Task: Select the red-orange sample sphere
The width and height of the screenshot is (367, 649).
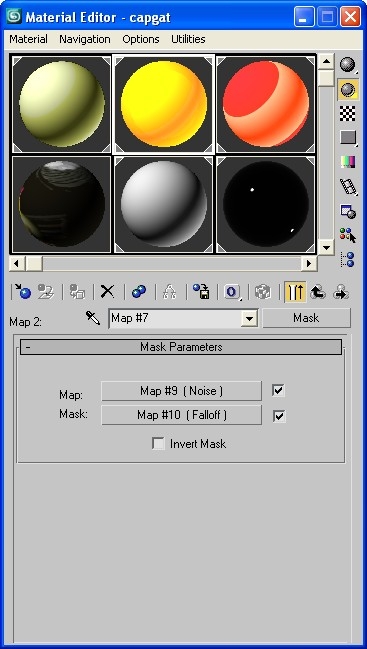Action: (x=266, y=104)
